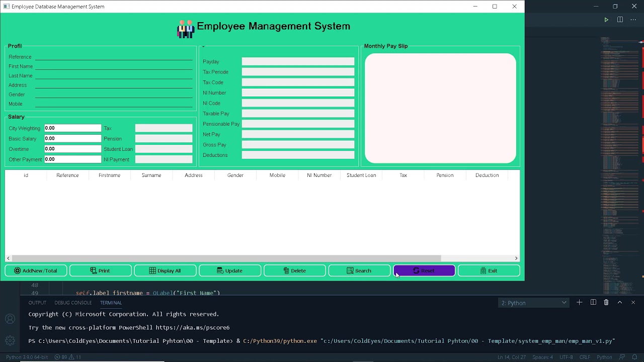The image size is (644, 362).
Task: Open VS Code Manage gear icon
Action: tap(10, 340)
